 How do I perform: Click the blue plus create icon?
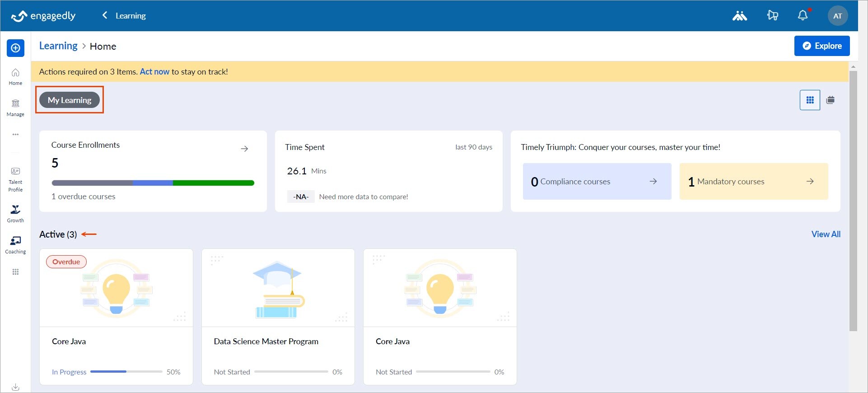click(x=15, y=48)
